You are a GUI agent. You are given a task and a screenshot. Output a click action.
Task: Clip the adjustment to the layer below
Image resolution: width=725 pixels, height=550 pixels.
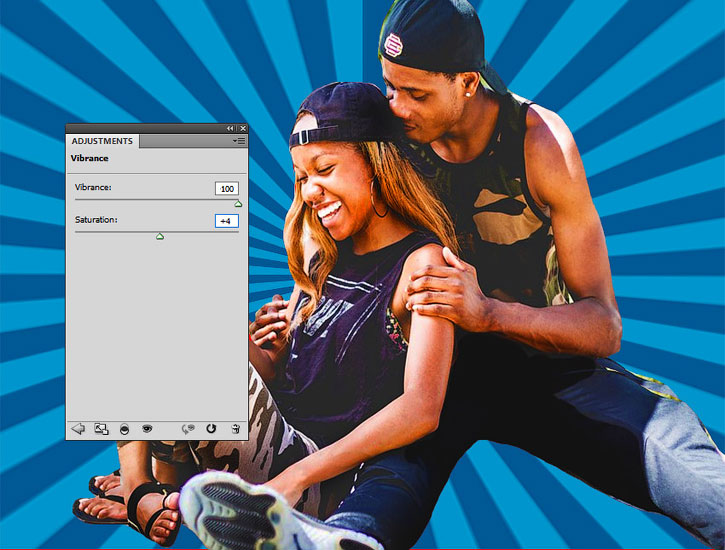(x=124, y=429)
